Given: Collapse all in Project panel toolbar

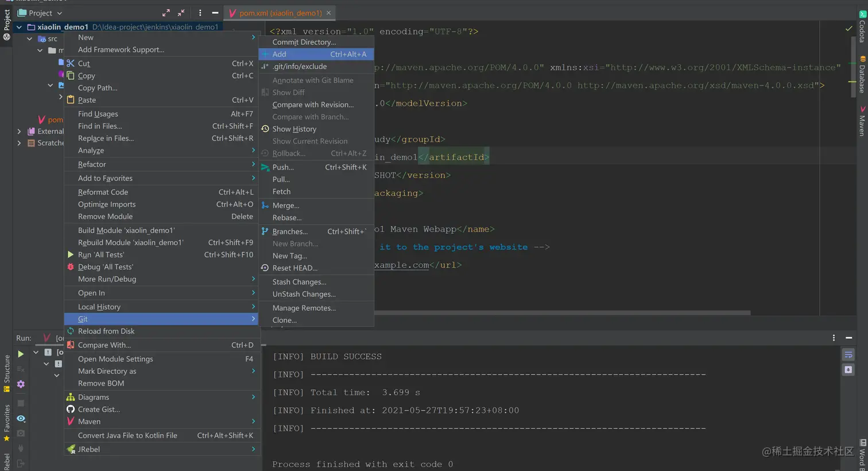Looking at the screenshot, I should point(181,13).
